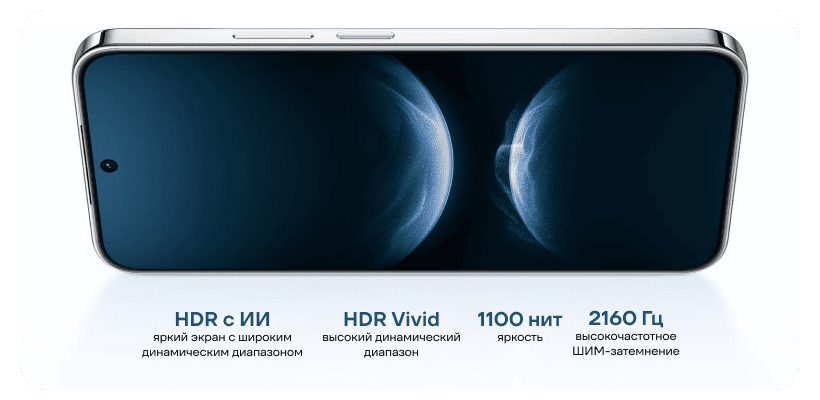
Task: Click the front camera punch-hole on the phone
Action: [x=107, y=163]
